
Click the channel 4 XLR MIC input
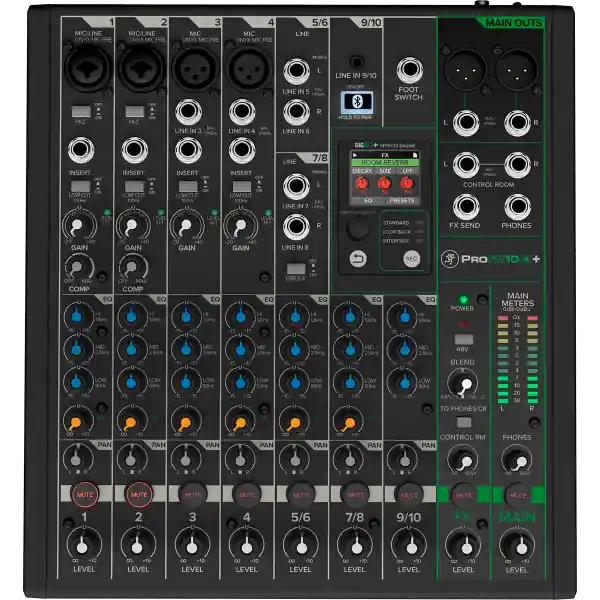coord(249,69)
